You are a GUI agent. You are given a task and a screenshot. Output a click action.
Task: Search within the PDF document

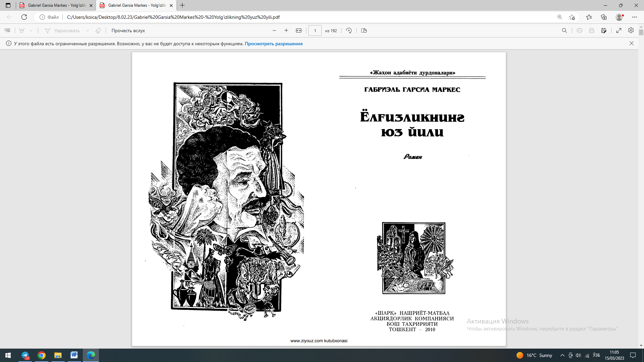coord(565,31)
